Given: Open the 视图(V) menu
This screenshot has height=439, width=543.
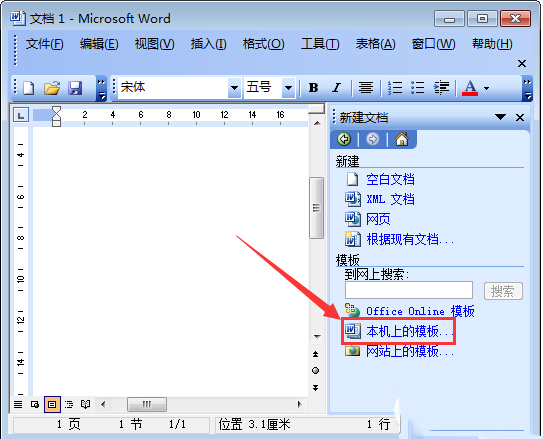Looking at the screenshot, I should pos(154,44).
